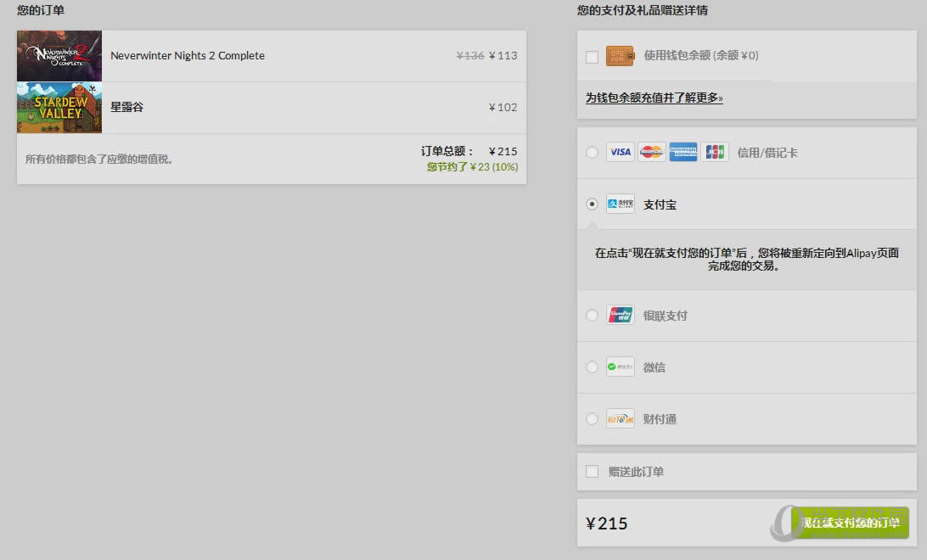927x560 pixels.
Task: Click the Stardew Valley price ¥102
Action: [x=503, y=107]
